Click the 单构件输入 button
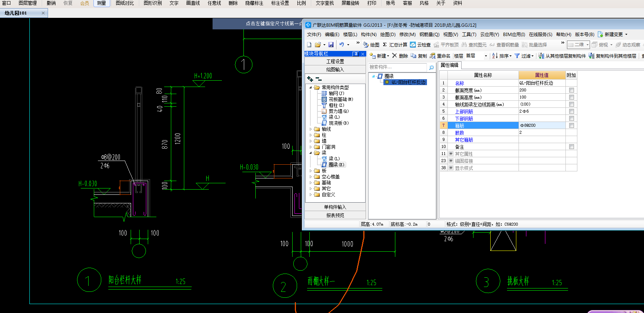The width and height of the screenshot is (644, 313). [x=335, y=207]
